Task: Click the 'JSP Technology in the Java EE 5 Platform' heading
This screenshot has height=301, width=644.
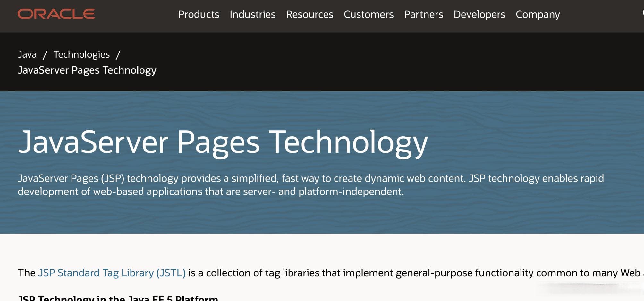Action: [118, 298]
